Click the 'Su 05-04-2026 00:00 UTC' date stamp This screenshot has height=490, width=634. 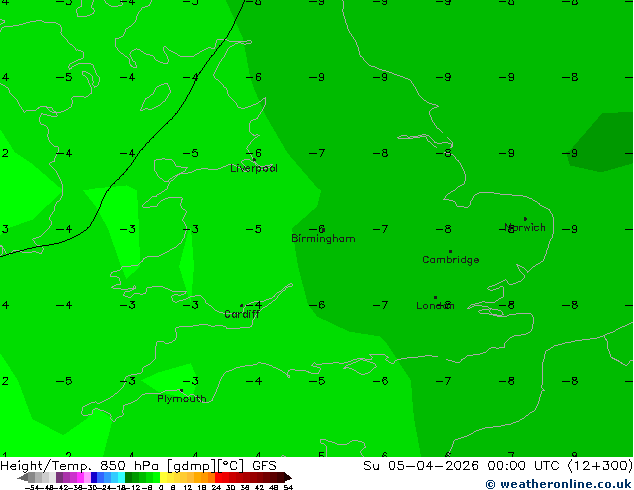click(x=461, y=466)
